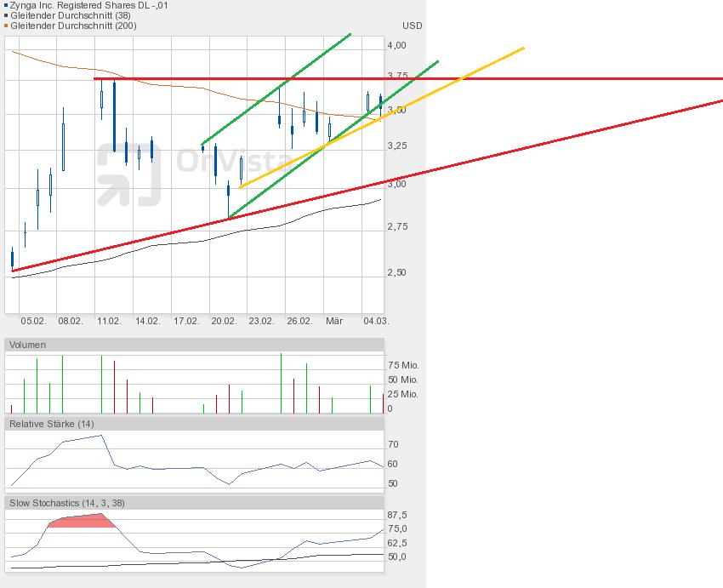
Task: Select the Mär month label on axis
Action: click(x=334, y=321)
